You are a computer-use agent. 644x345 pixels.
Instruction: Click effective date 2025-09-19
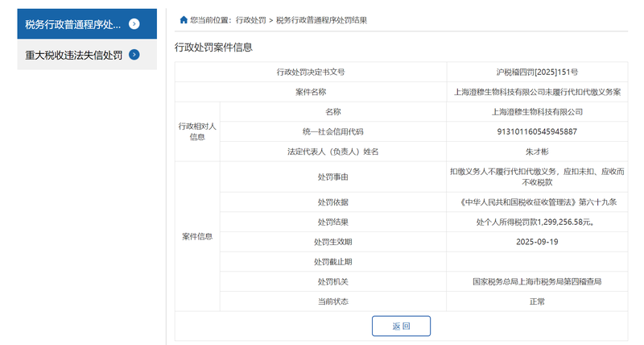click(537, 242)
